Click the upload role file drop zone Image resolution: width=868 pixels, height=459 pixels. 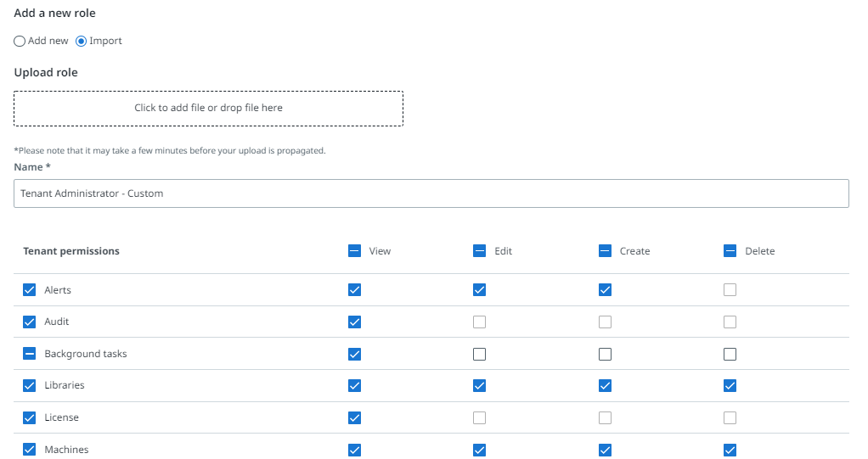(x=208, y=109)
